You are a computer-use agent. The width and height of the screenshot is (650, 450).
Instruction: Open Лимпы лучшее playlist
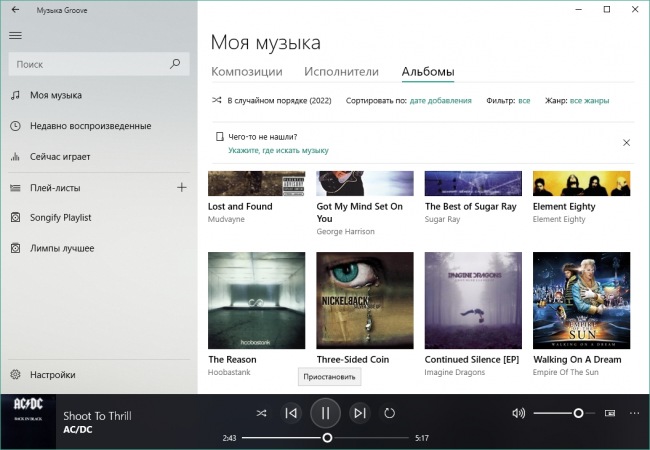click(x=62, y=248)
